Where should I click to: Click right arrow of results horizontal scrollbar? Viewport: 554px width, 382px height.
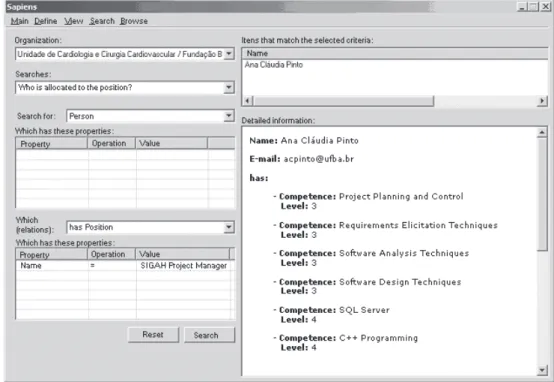(542, 101)
